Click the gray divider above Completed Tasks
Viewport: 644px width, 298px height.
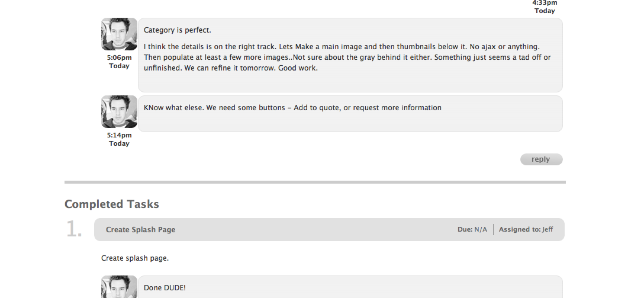pos(315,182)
